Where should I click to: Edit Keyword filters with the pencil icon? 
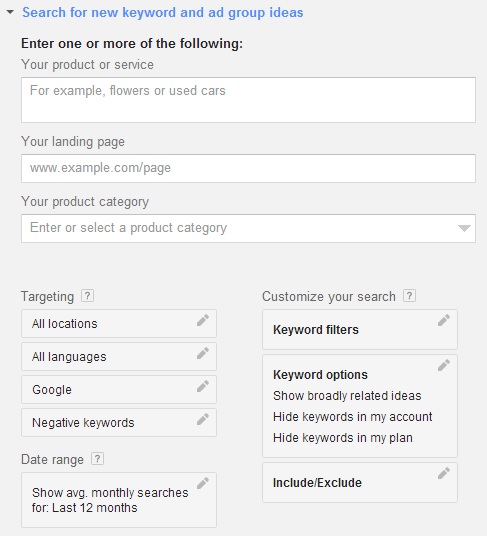coord(444,320)
